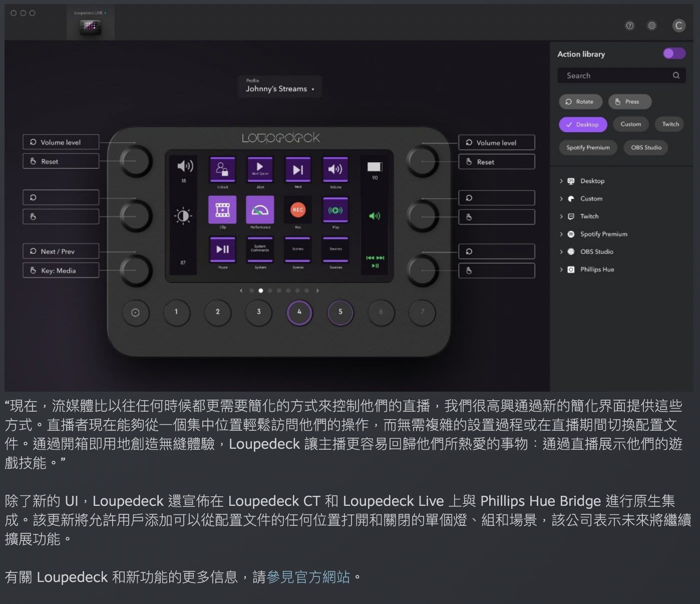Toggle the OBS Studio filter chip
Viewport: 700px width, 604px height.
click(x=646, y=148)
